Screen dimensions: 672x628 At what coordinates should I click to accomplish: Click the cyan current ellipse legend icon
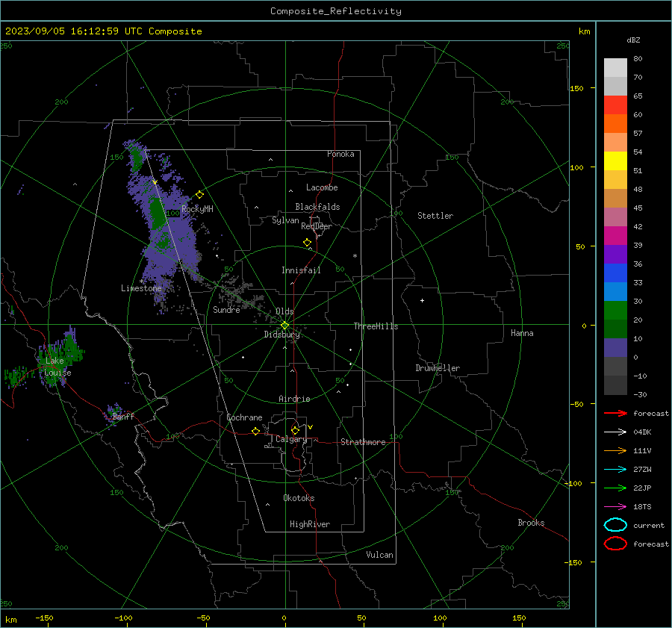point(615,525)
